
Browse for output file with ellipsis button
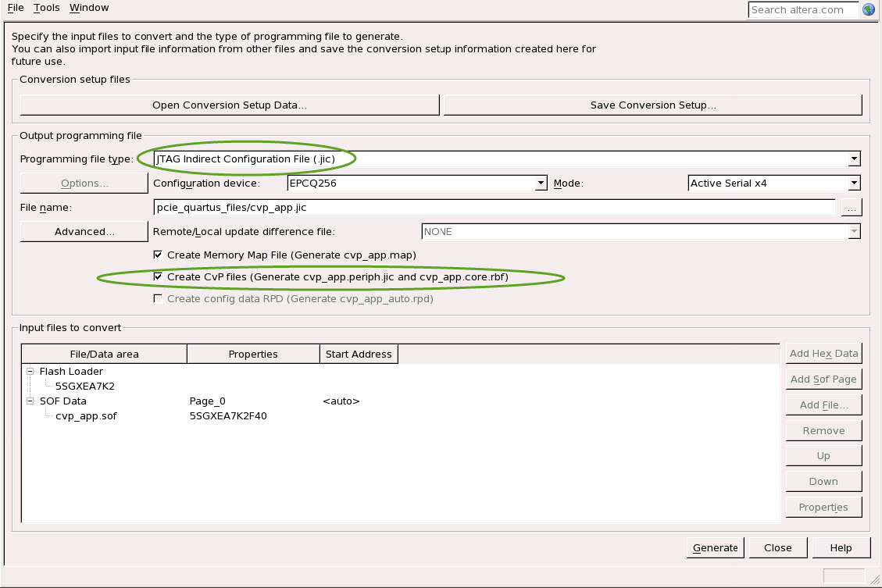(x=852, y=208)
